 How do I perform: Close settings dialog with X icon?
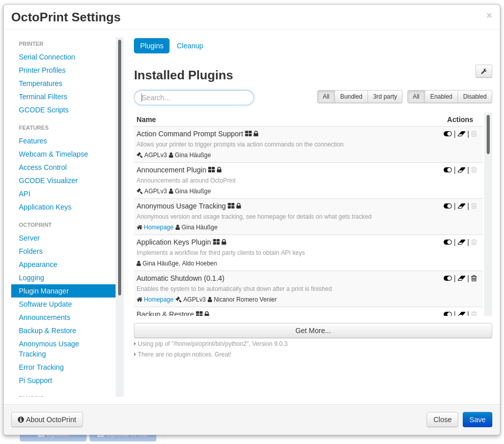point(489,16)
